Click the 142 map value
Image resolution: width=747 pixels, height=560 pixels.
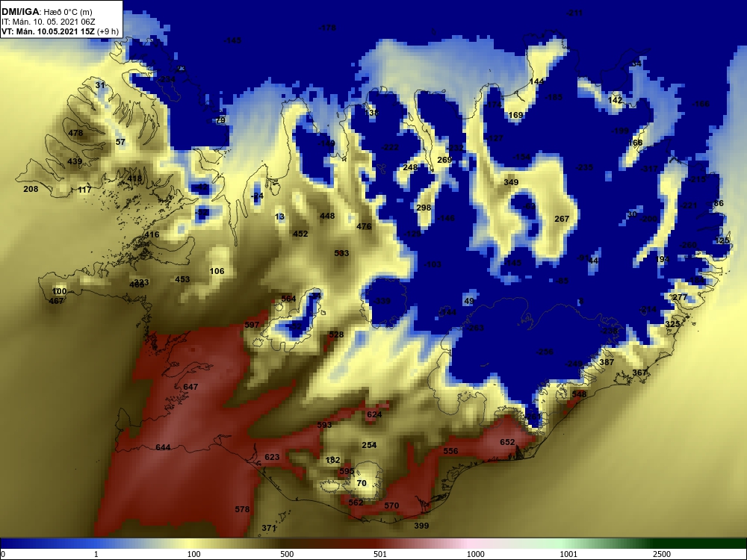[615, 100]
